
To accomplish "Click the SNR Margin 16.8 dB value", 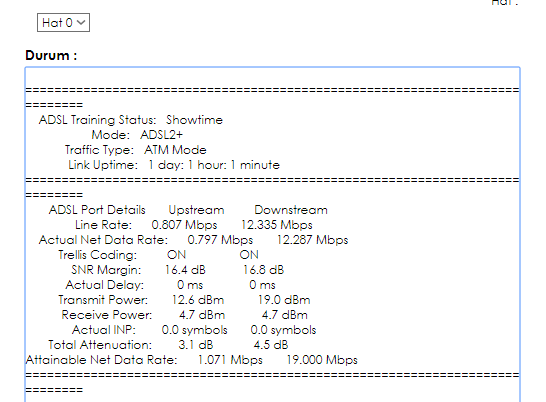I will pos(264,270).
